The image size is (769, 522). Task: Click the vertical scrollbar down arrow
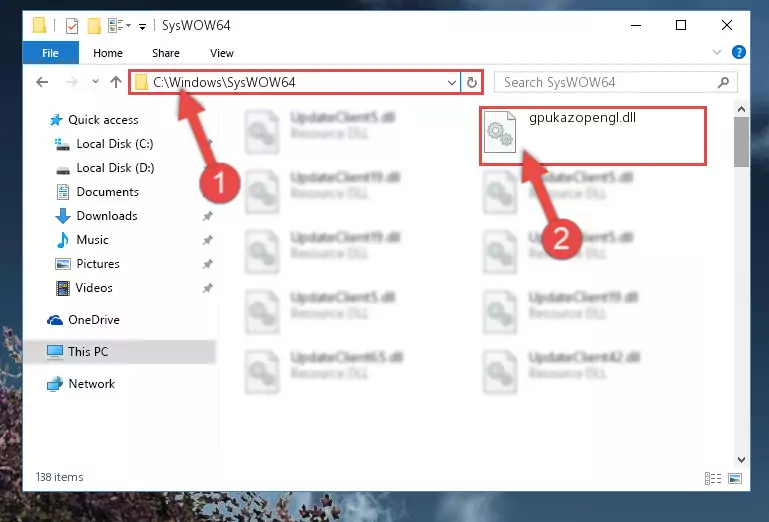click(741, 460)
